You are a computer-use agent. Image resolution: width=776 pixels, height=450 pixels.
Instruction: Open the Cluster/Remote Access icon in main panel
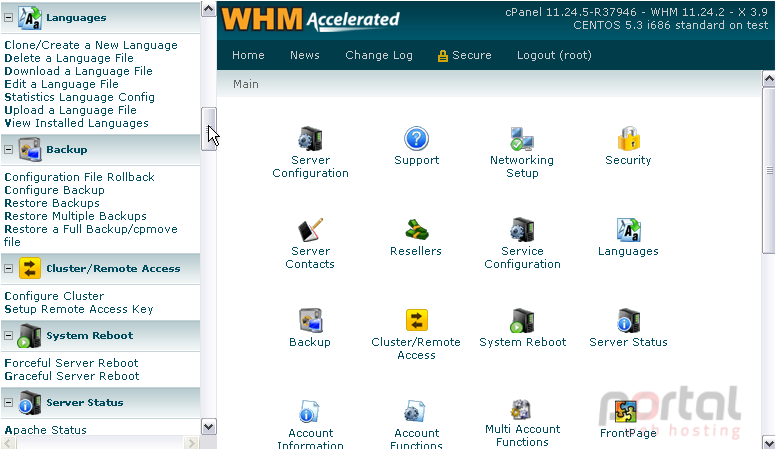click(416, 320)
